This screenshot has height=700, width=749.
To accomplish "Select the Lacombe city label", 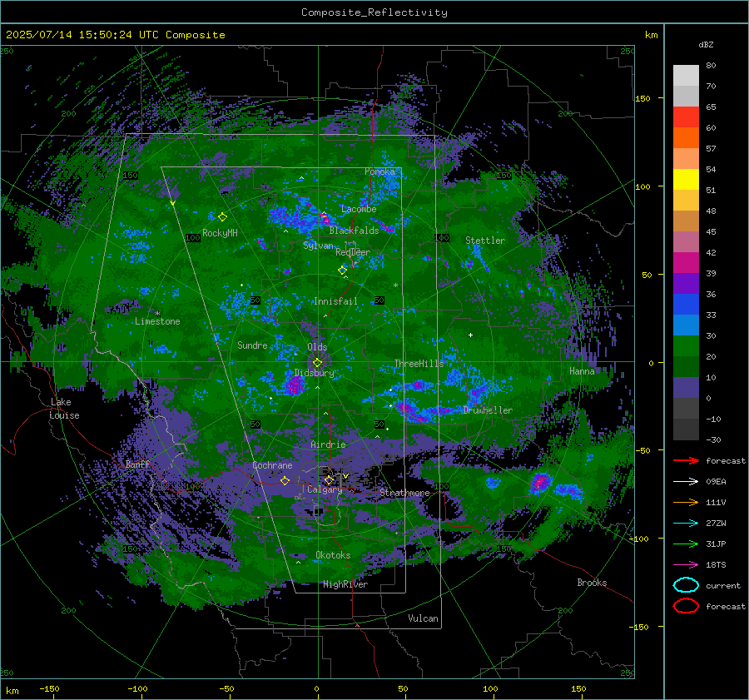I will pos(359,209).
